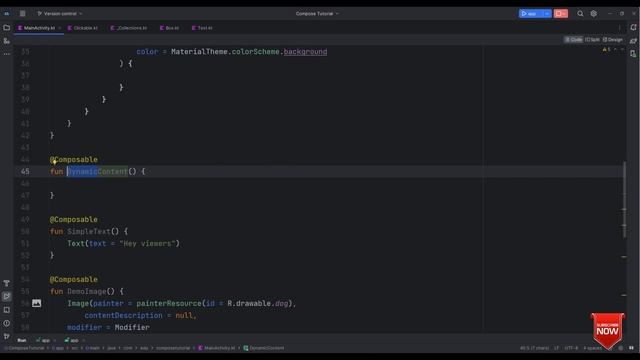640x360 pixels.
Task: Open editor tab options (vertical dots)
Action: (x=620, y=28)
